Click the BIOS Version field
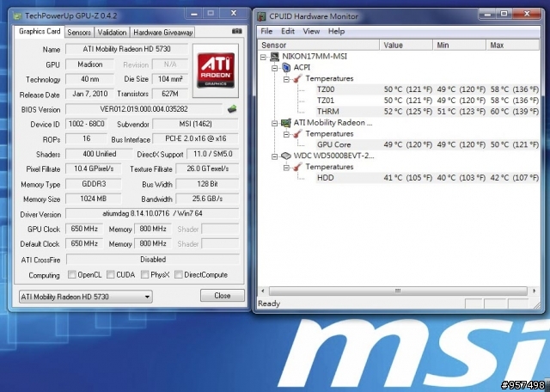Viewport: 550px width, 392px height. click(144, 109)
